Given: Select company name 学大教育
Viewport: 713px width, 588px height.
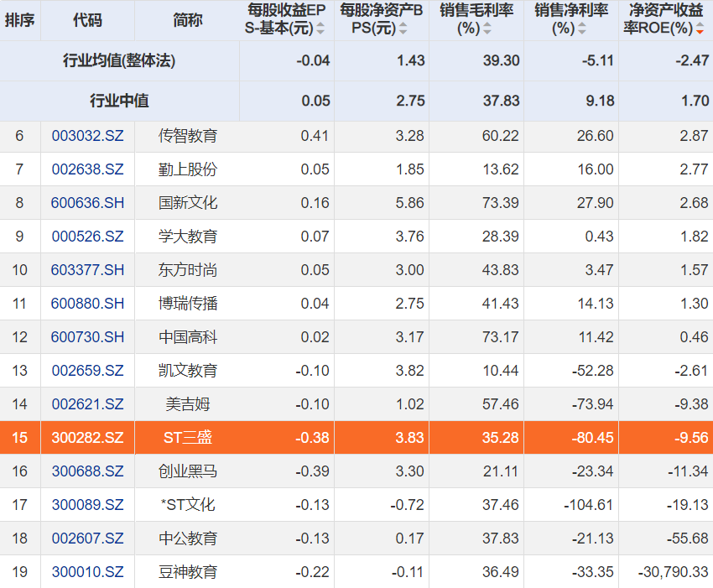Looking at the screenshot, I should click(x=188, y=237).
